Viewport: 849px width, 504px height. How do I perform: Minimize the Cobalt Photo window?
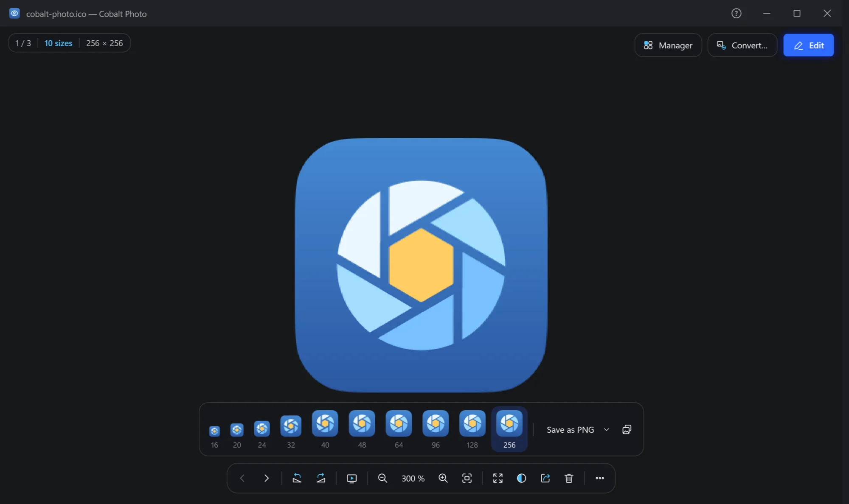767,14
